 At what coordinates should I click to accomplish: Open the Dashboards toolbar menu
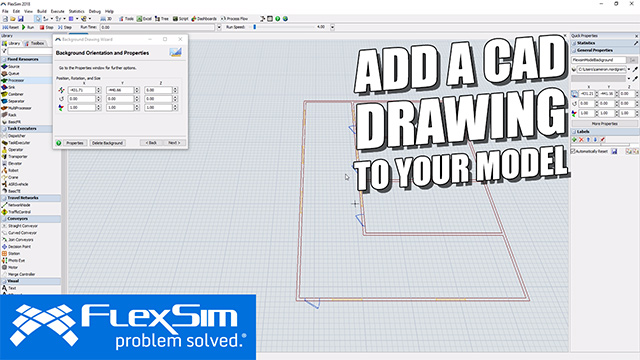[204, 19]
